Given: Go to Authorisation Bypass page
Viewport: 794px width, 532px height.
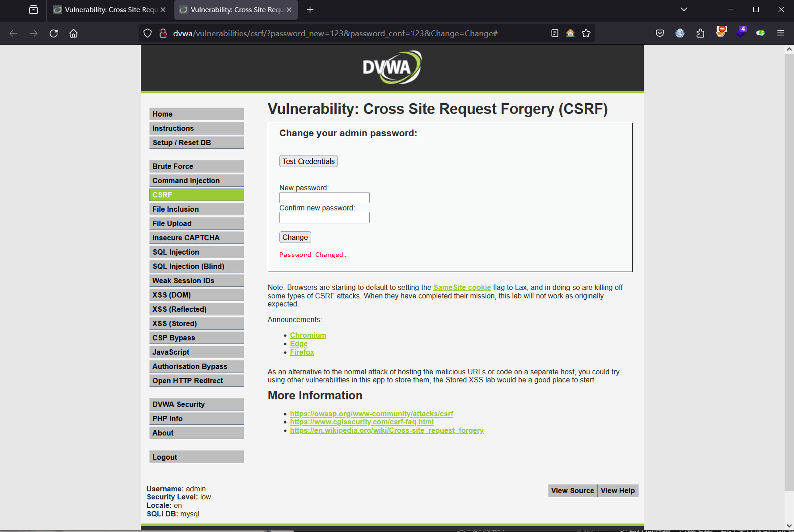Looking at the screenshot, I should (x=197, y=366).
